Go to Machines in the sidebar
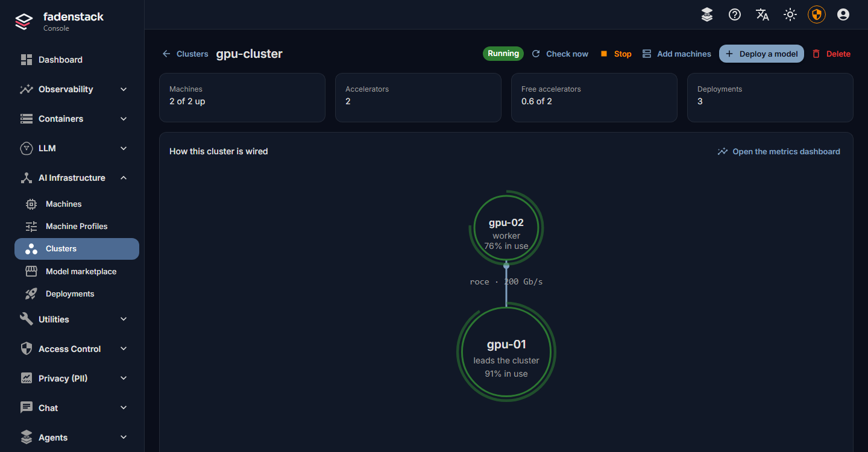 pos(77,204)
